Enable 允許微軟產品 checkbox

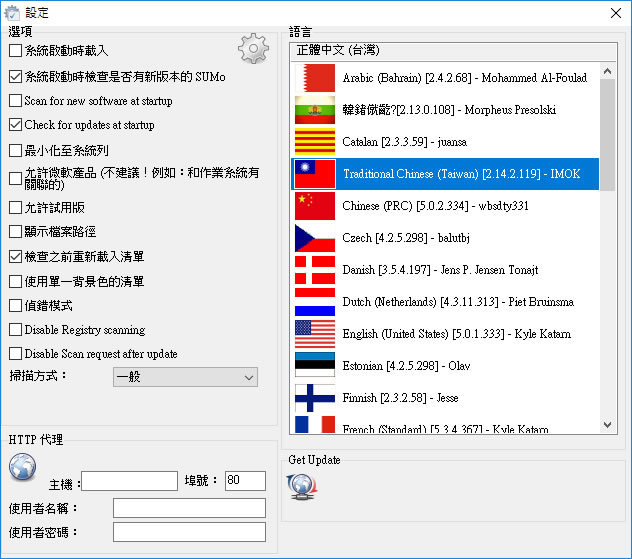pyautogui.click(x=15, y=178)
